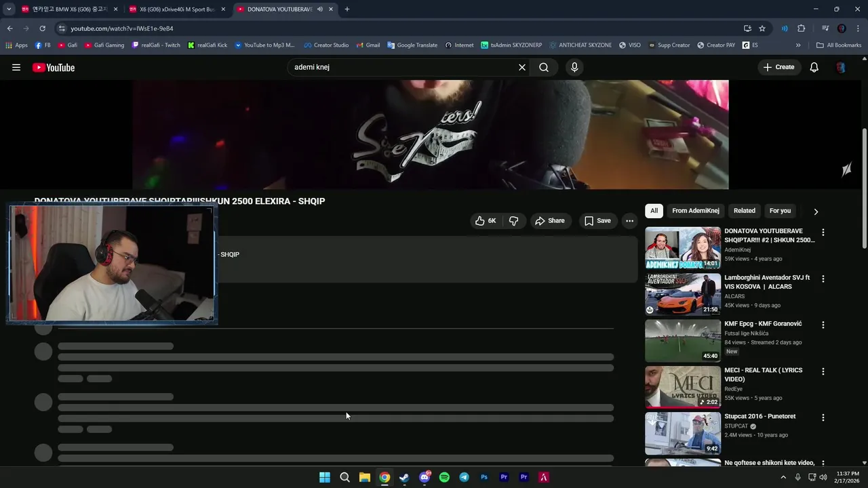Go back in browser history

pyautogui.click(x=9, y=28)
